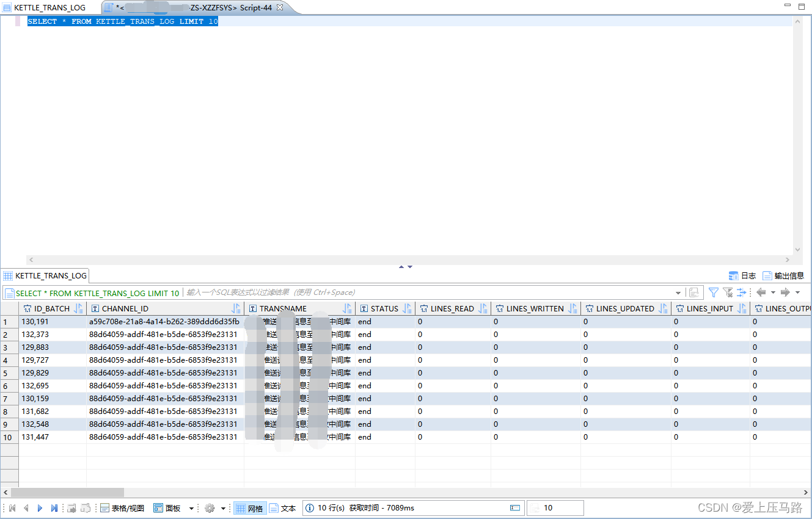Viewport: 812px width, 519px height.
Task: Sort by LINES_READ column sort icon
Action: pyautogui.click(x=483, y=308)
